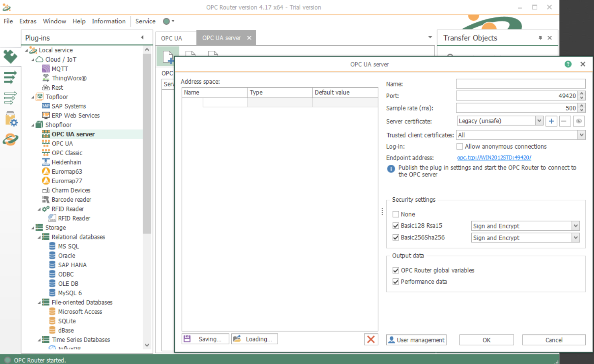Pin the Transfer Objects panel
The image size is (594, 364).
click(x=540, y=38)
